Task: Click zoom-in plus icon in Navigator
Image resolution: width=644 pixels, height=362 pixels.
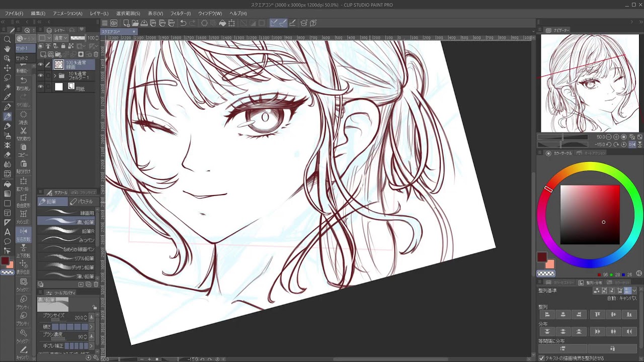Action: coord(617,137)
